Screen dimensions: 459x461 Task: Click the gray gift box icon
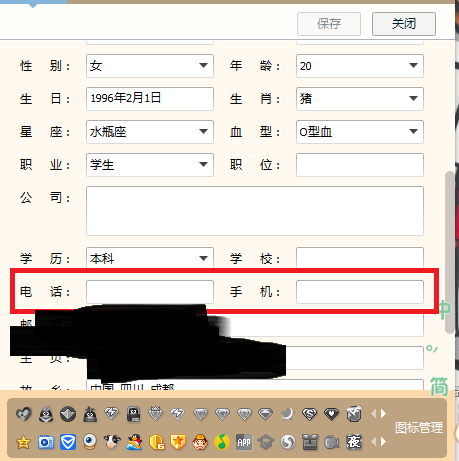coord(310,442)
